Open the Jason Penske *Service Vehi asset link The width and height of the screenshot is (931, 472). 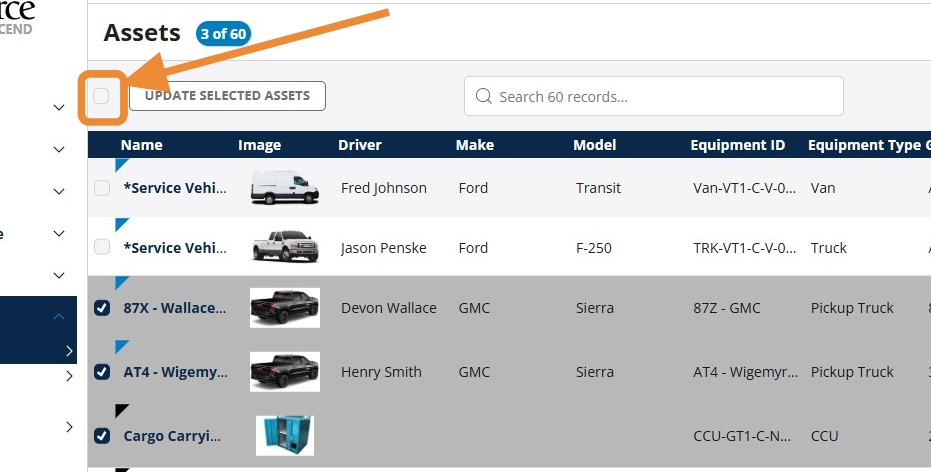[x=175, y=248]
